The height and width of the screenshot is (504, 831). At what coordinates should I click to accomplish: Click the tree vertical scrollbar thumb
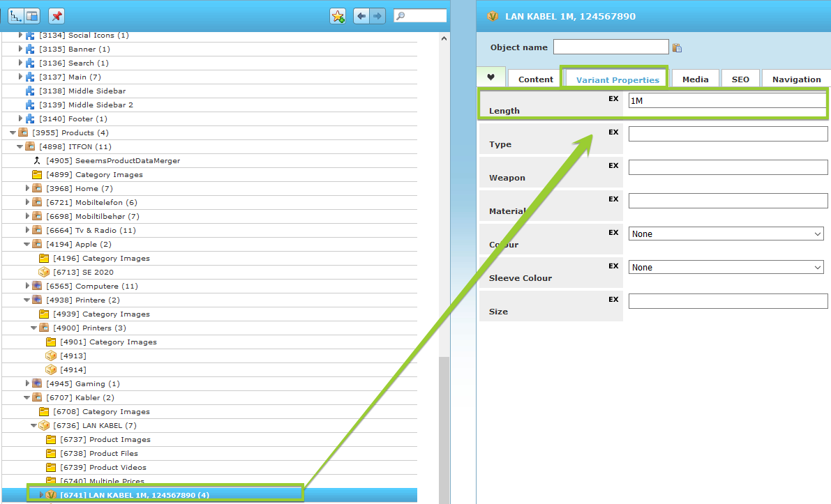(444, 430)
